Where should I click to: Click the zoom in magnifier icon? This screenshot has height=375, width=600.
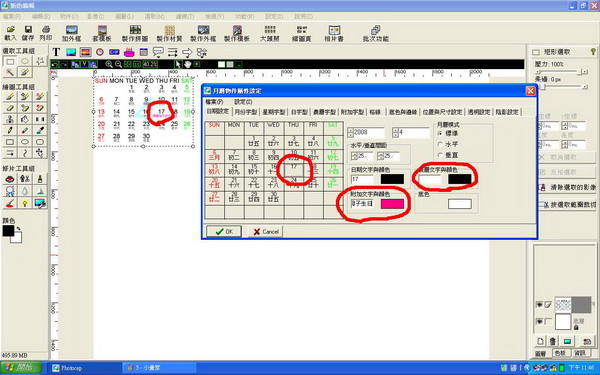tap(109, 64)
